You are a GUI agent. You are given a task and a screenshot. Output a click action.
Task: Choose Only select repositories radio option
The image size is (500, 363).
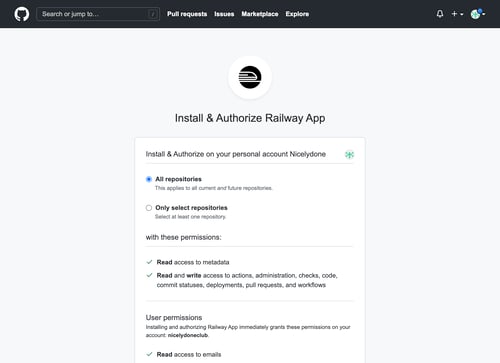149,208
